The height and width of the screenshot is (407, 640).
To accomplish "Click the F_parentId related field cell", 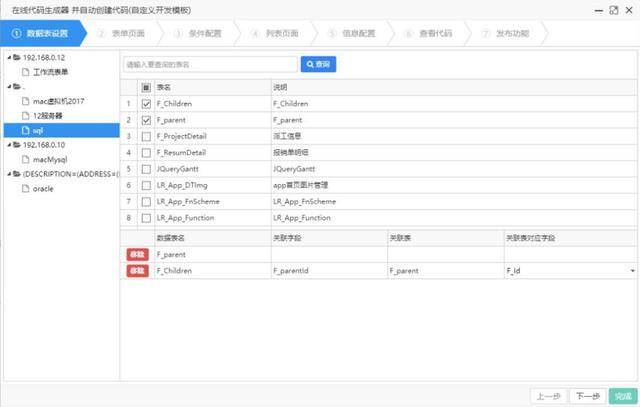I will (329, 271).
